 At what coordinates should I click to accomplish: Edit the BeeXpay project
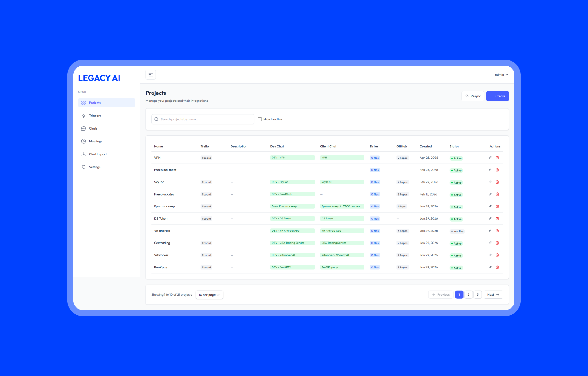pyautogui.click(x=490, y=267)
